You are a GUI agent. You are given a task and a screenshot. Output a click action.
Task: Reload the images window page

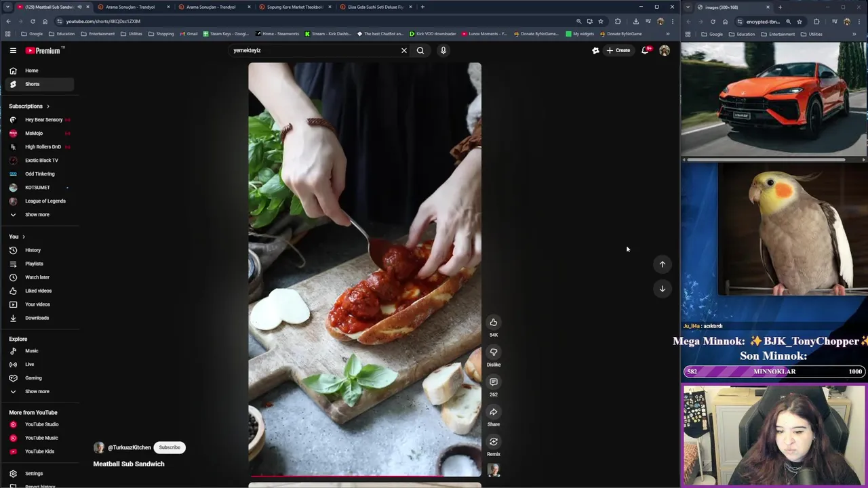[x=713, y=22]
